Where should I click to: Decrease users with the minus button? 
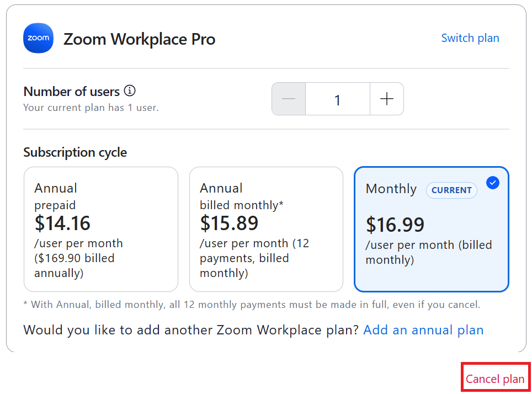[x=289, y=99]
